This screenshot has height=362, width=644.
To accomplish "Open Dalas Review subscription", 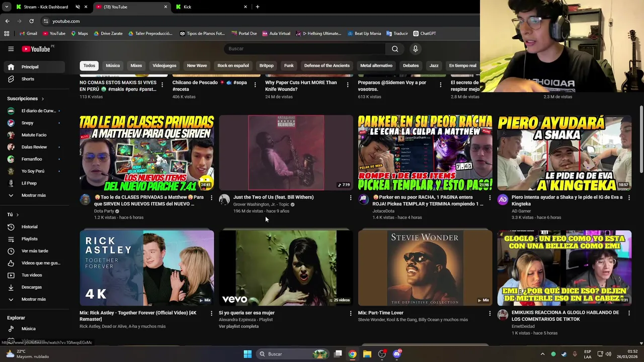I will tap(34, 147).
